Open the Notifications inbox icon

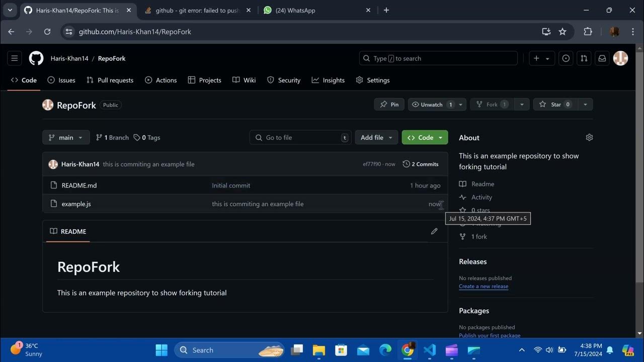(x=602, y=58)
